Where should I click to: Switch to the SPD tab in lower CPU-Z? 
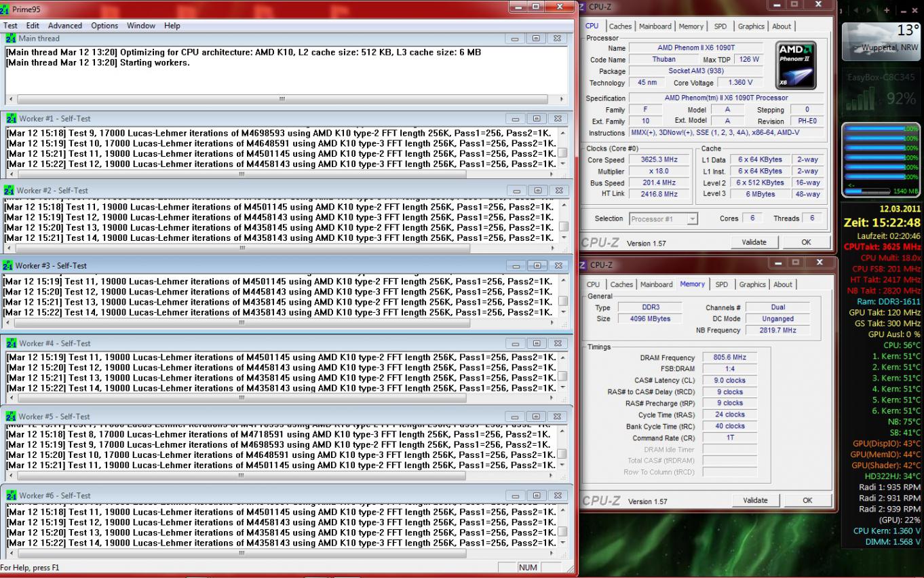pyautogui.click(x=722, y=285)
